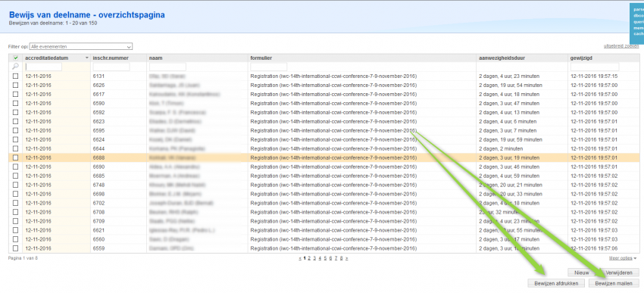Viewport: 644px width, 293px height.
Task: Check the row with registration number 6623
Action: 16,121
